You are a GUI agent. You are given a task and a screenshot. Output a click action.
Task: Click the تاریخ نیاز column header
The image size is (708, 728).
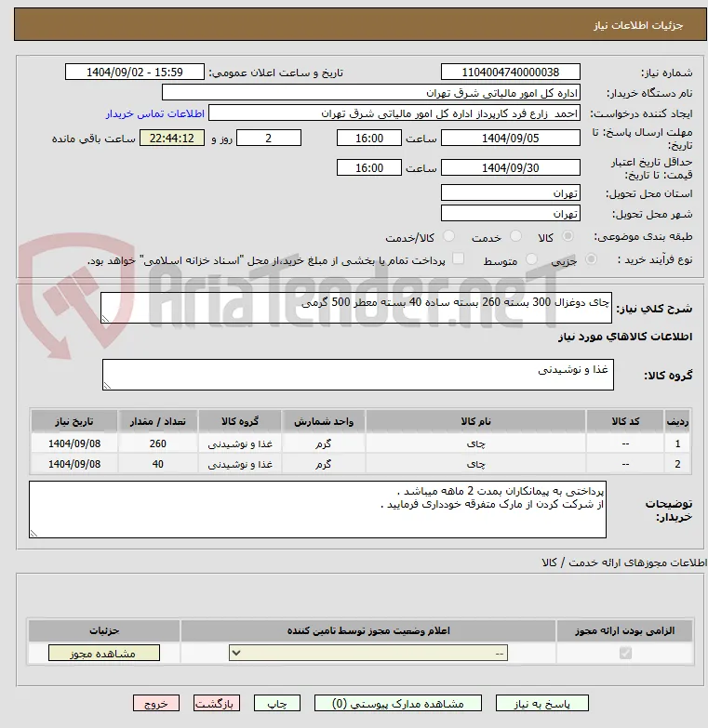[74, 421]
